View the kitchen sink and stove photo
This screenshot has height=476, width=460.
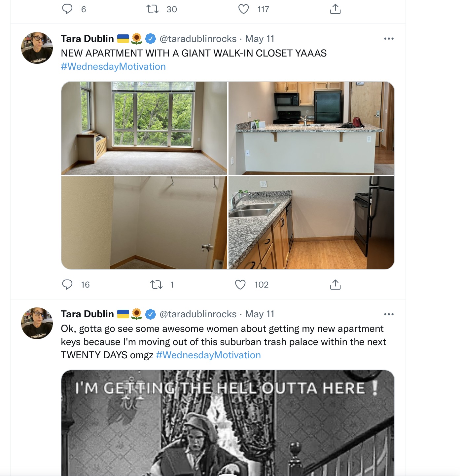(311, 222)
